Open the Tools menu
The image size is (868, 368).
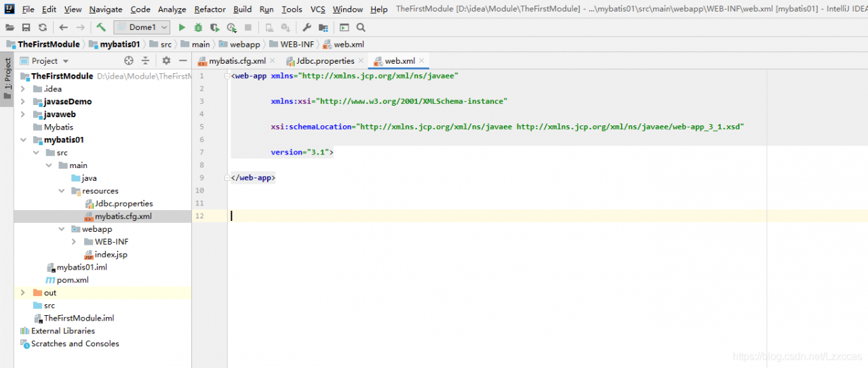(x=292, y=9)
